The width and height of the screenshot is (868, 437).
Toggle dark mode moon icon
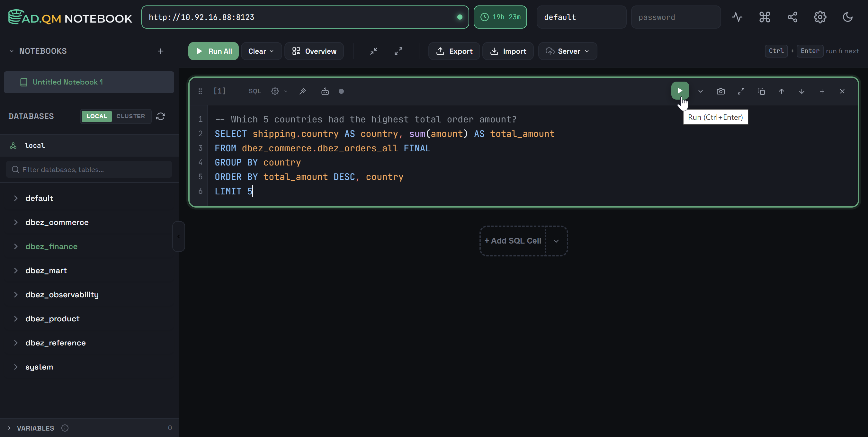847,17
